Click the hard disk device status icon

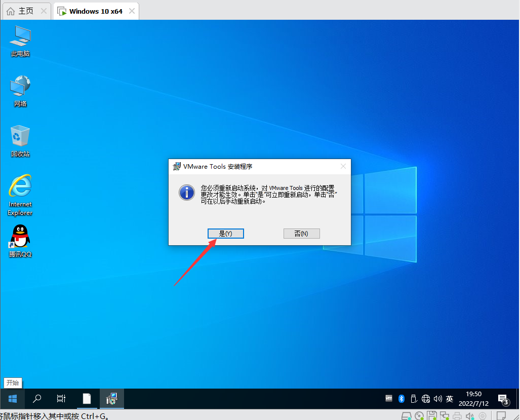click(x=406, y=415)
